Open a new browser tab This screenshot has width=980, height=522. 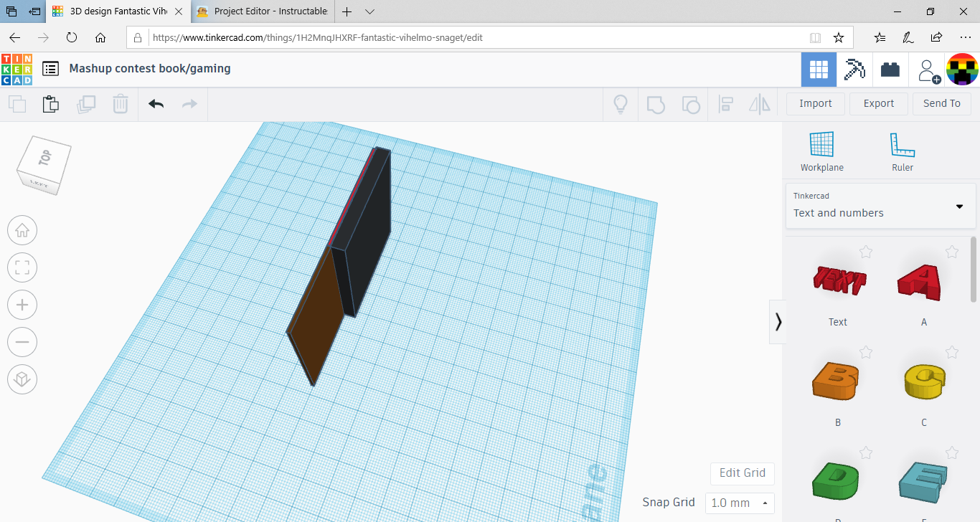[x=347, y=11]
